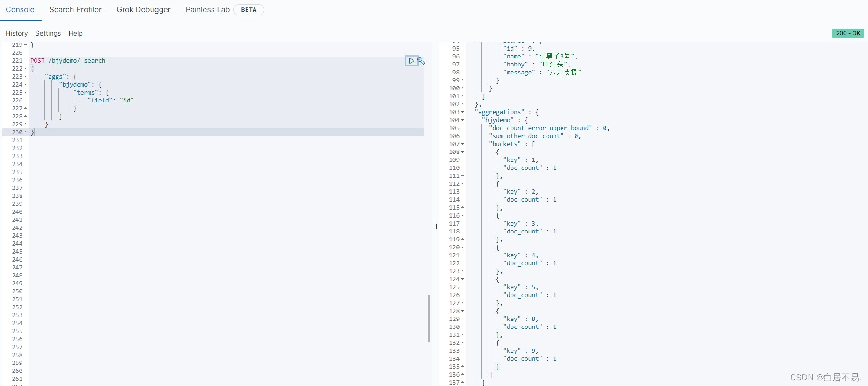Click the POST /bjydemo/_search request line
868x386 pixels.
(68, 61)
